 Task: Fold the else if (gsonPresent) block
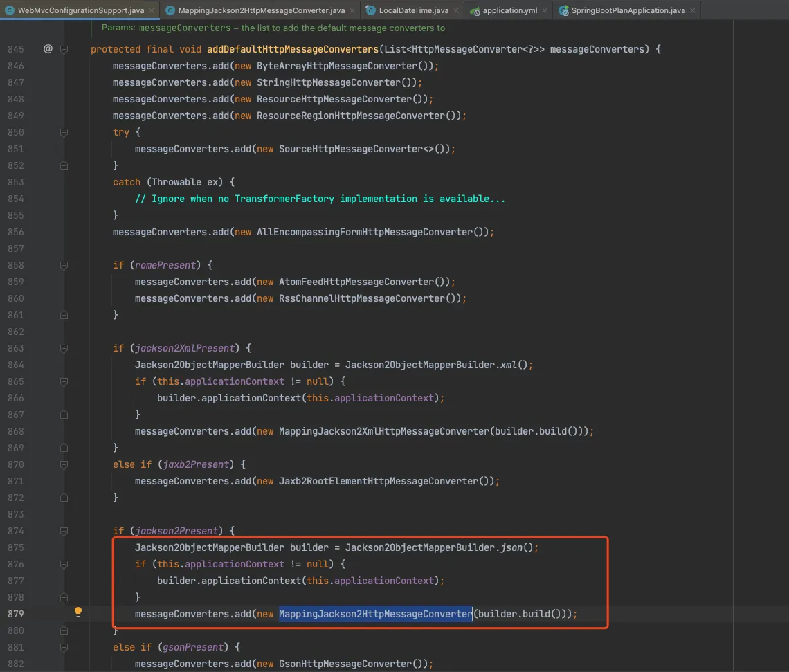click(64, 647)
